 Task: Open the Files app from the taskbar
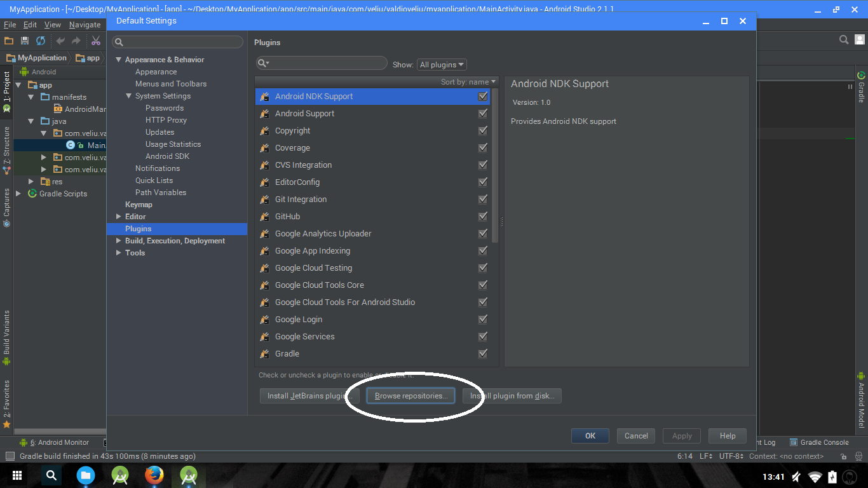[86, 475]
